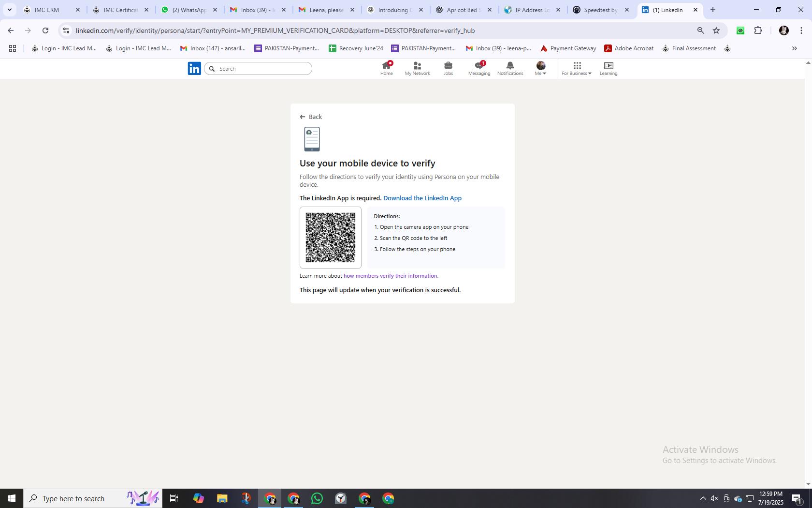Viewport: 812px width, 508px height.
Task: Show more bookmarks with the chevron
Action: [794, 48]
